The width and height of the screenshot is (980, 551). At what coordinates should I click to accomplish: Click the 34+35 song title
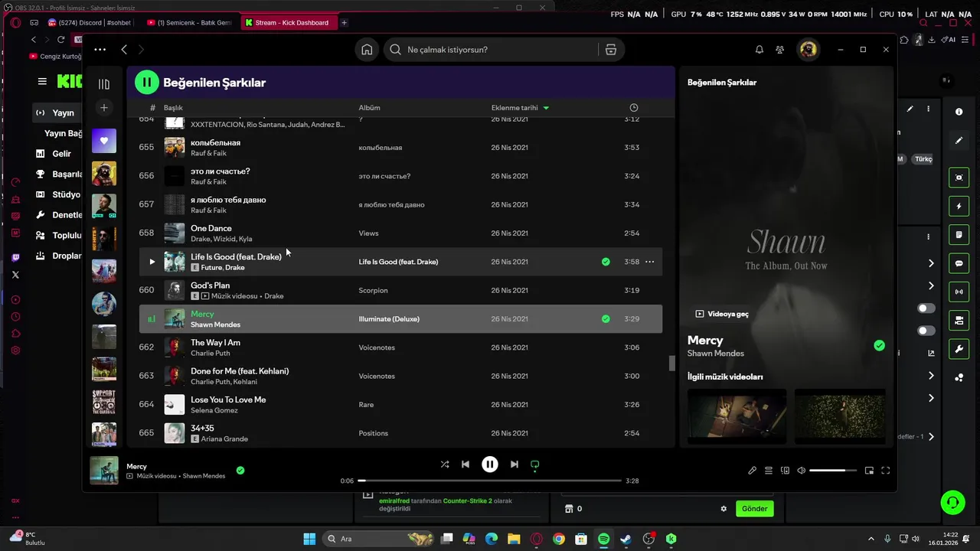202,429
